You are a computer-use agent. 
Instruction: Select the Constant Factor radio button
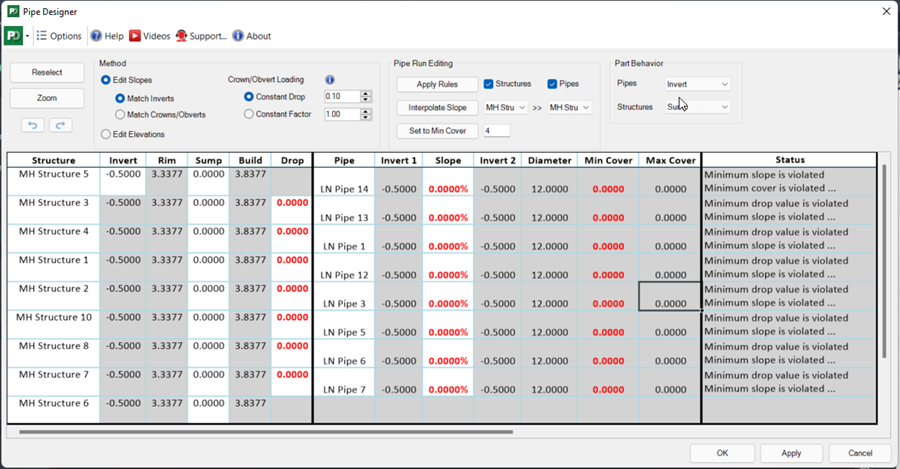click(249, 114)
